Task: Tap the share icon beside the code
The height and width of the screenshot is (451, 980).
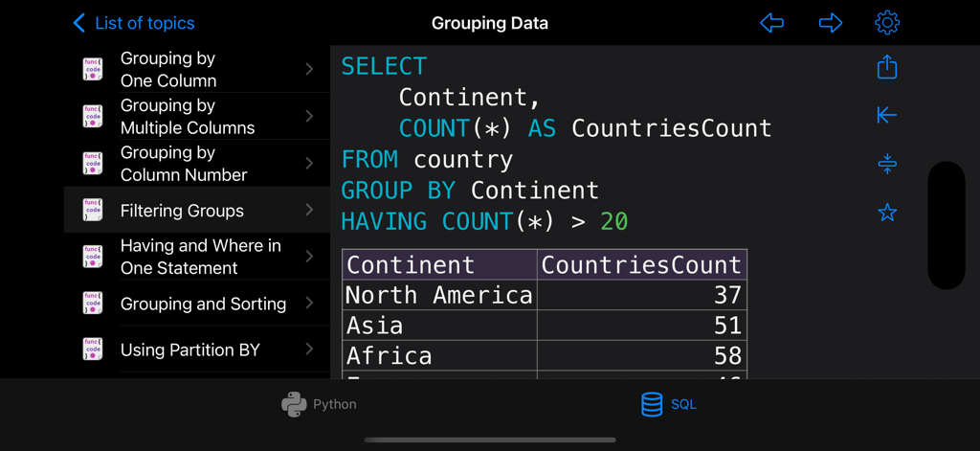Action: (x=887, y=66)
